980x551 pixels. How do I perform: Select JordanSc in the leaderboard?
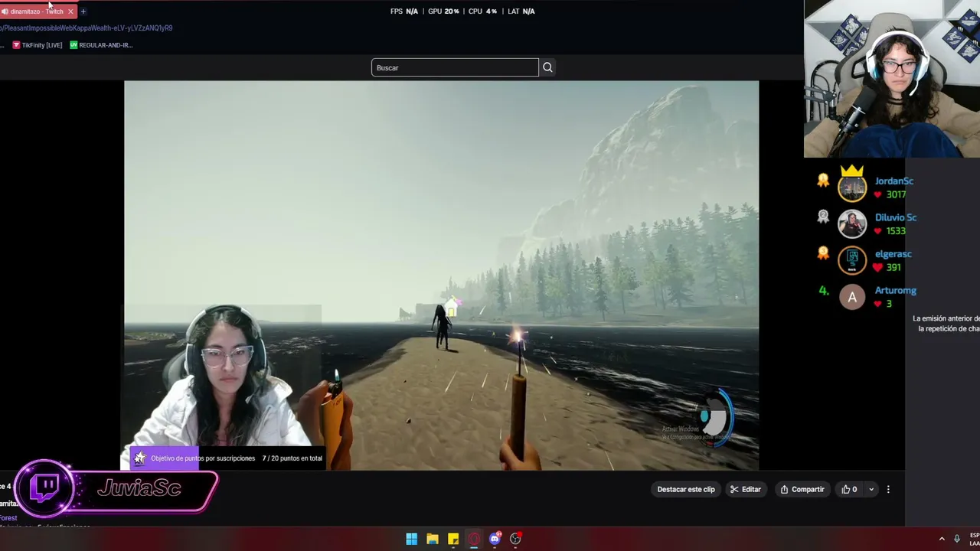894,181
